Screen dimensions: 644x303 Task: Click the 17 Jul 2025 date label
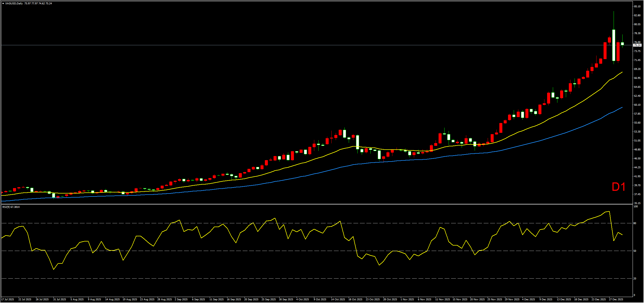click(8, 299)
